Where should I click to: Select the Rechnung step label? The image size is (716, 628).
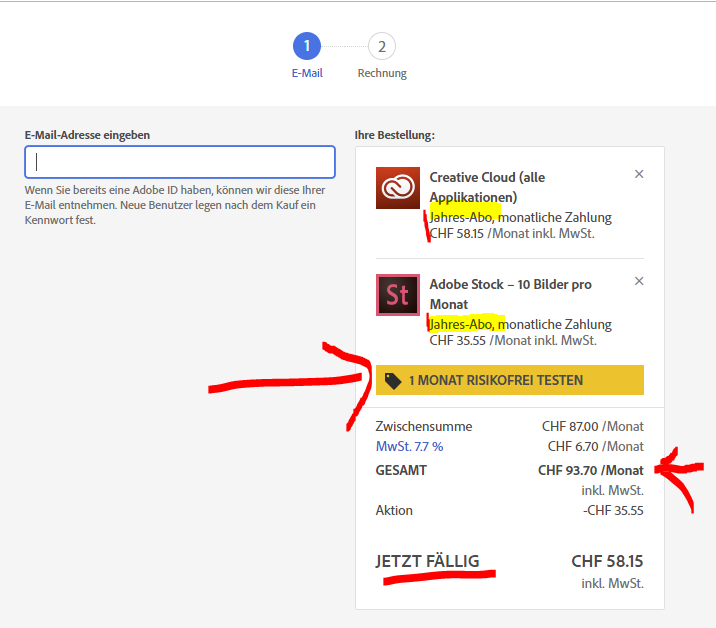[x=382, y=74]
